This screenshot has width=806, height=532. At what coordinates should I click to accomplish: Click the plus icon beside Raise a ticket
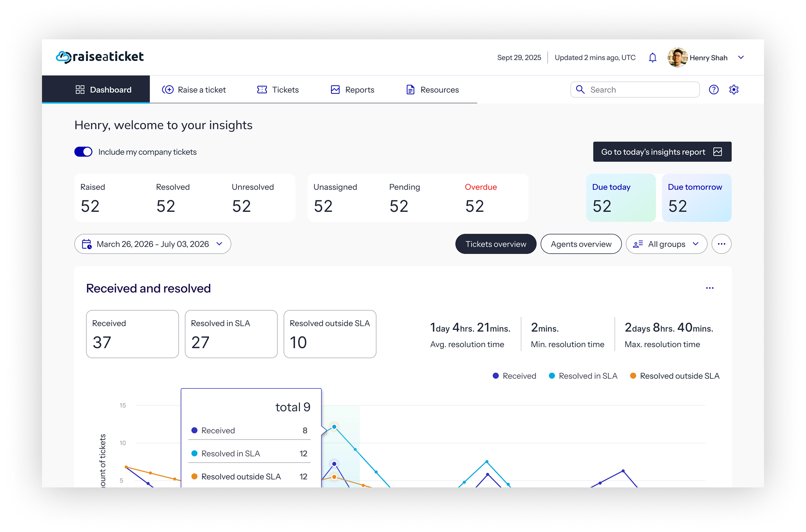[168, 90]
